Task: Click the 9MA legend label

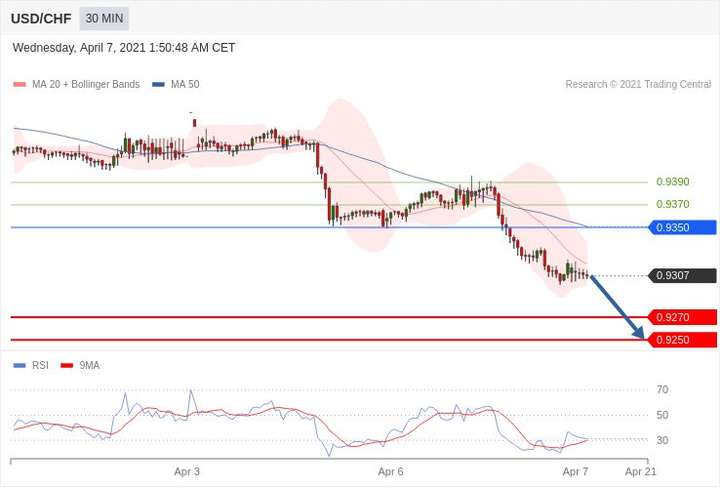Action: click(90, 365)
